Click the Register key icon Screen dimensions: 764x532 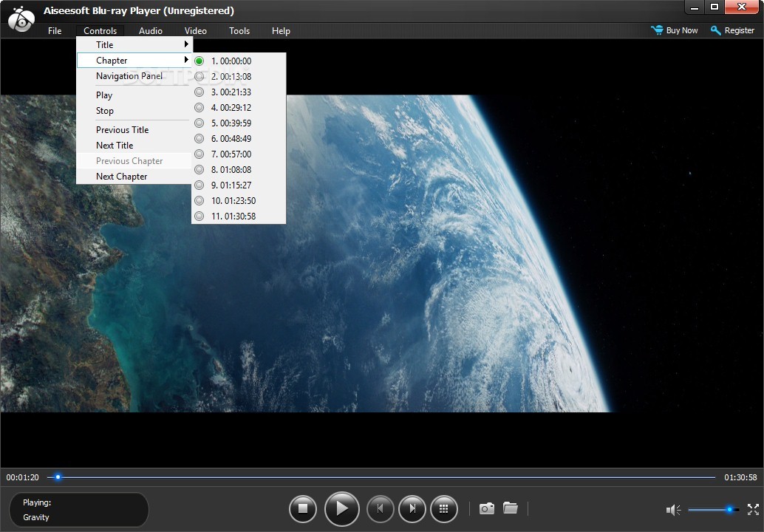click(716, 30)
